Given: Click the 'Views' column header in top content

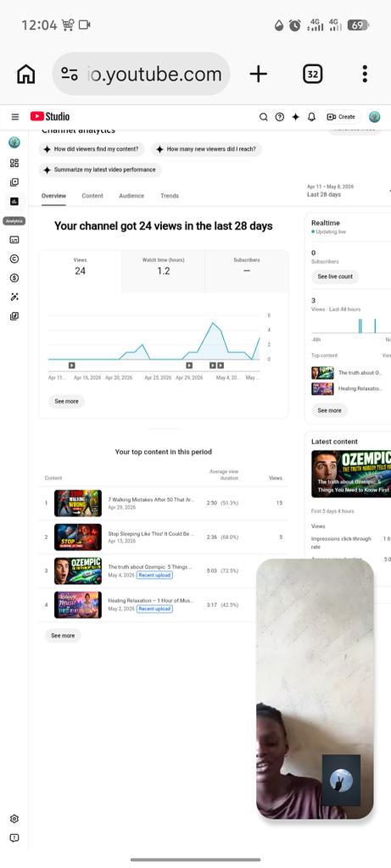Looking at the screenshot, I should click(x=276, y=478).
